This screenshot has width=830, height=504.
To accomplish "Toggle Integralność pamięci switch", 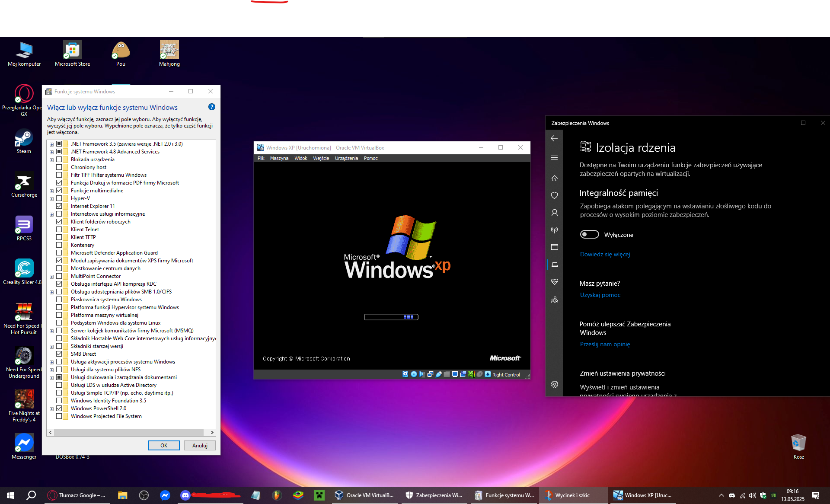I will click(589, 234).
